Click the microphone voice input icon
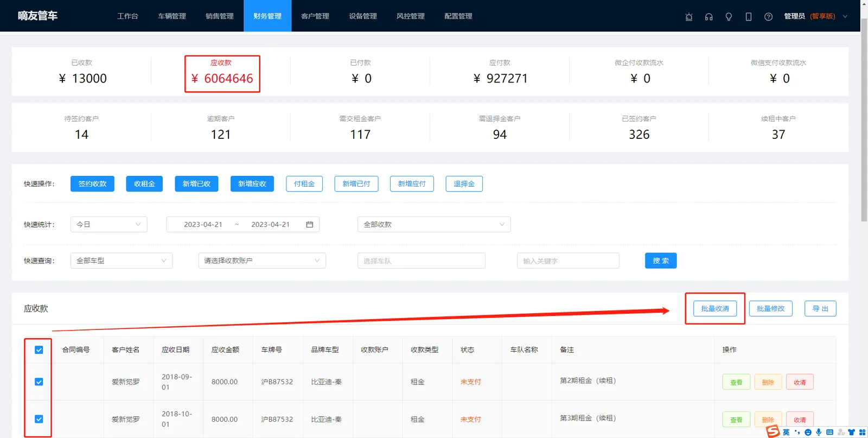 (x=819, y=432)
